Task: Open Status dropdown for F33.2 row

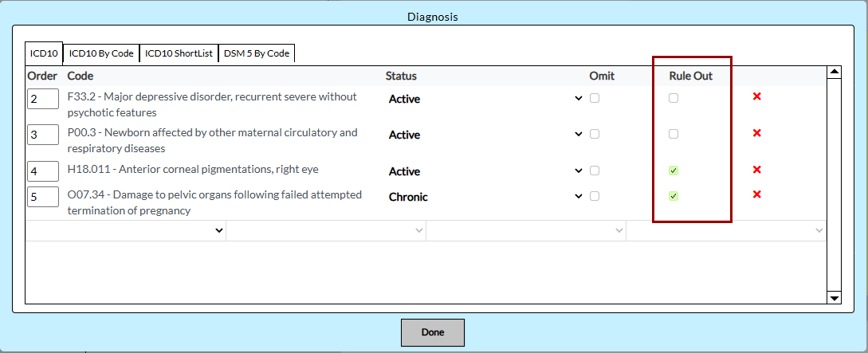Action: tap(485, 99)
